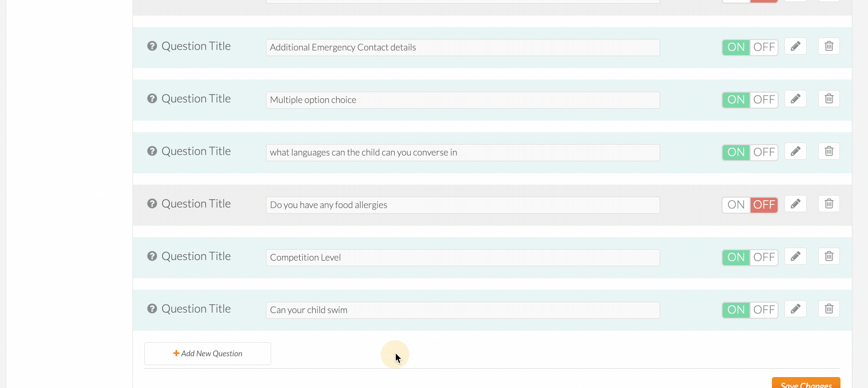Delete the Competition Level question
Screen dimensions: 868x388
pos(829,256)
